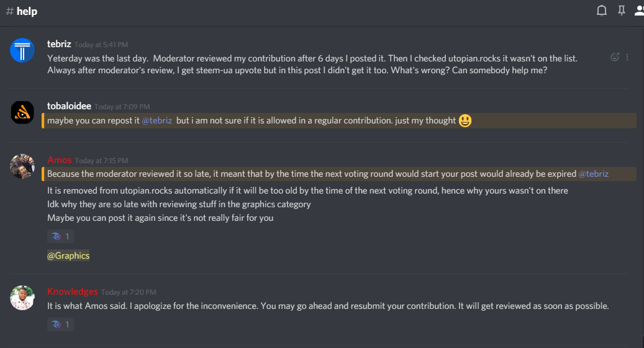644x348 pixels.
Task: Open Knowledges' avatar photo
Action: point(22,298)
